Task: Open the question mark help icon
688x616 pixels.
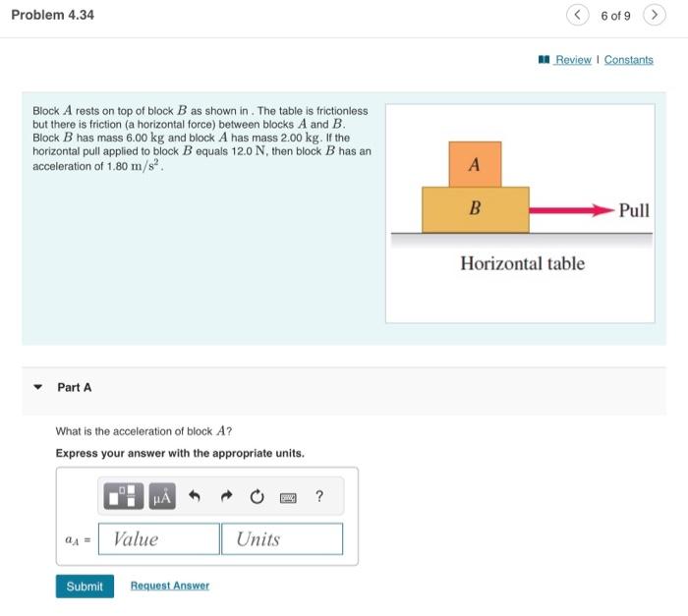Action: [319, 496]
